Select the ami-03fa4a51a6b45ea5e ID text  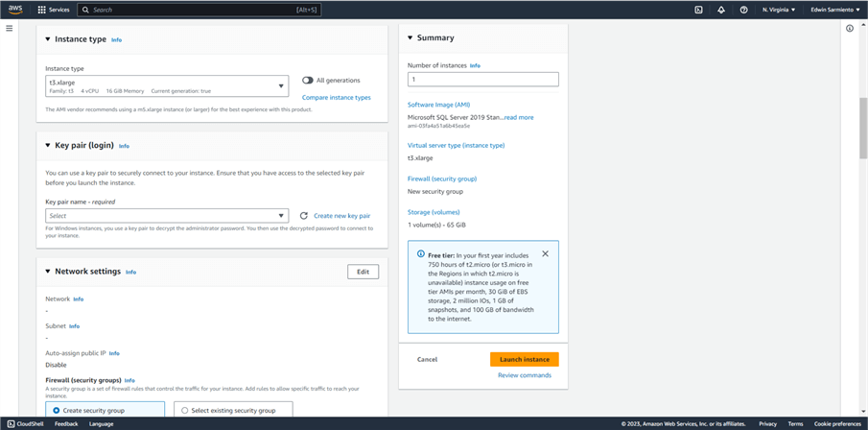coord(439,126)
